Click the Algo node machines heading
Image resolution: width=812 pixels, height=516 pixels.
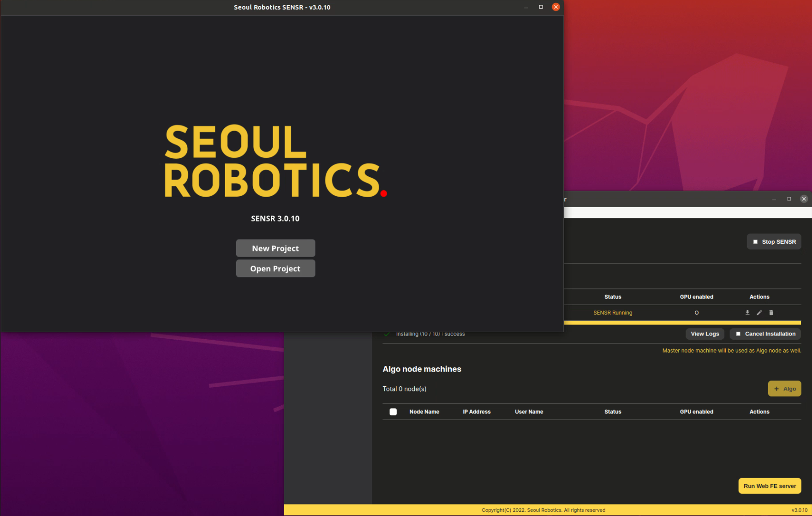422,369
